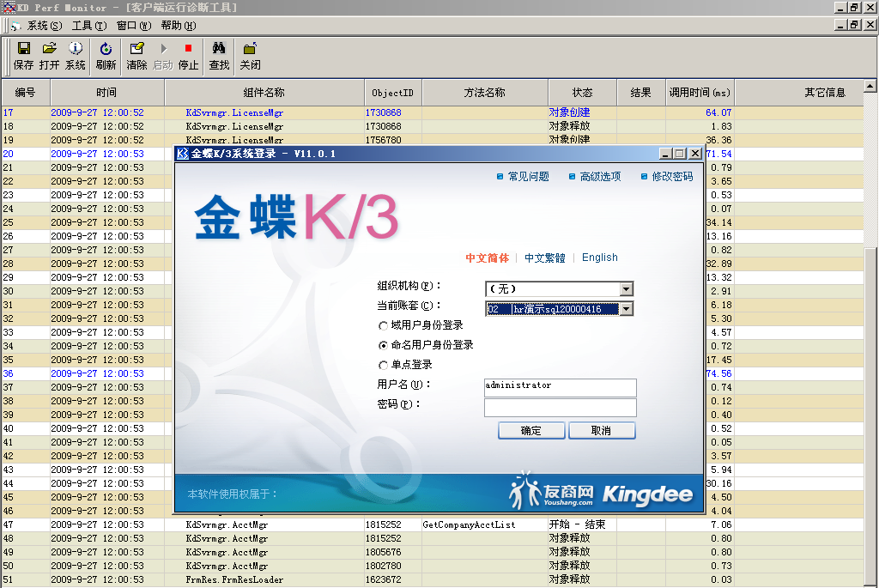Viewport: 879px width, 588px height.
Task: Select 域用户身份登录 radio button
Action: (x=383, y=326)
